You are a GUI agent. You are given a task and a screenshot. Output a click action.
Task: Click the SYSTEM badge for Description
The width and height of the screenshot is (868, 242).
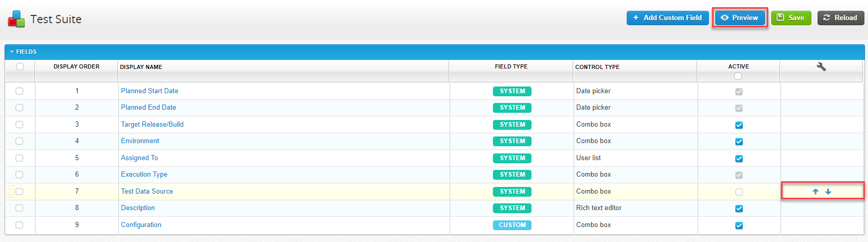[x=512, y=208]
